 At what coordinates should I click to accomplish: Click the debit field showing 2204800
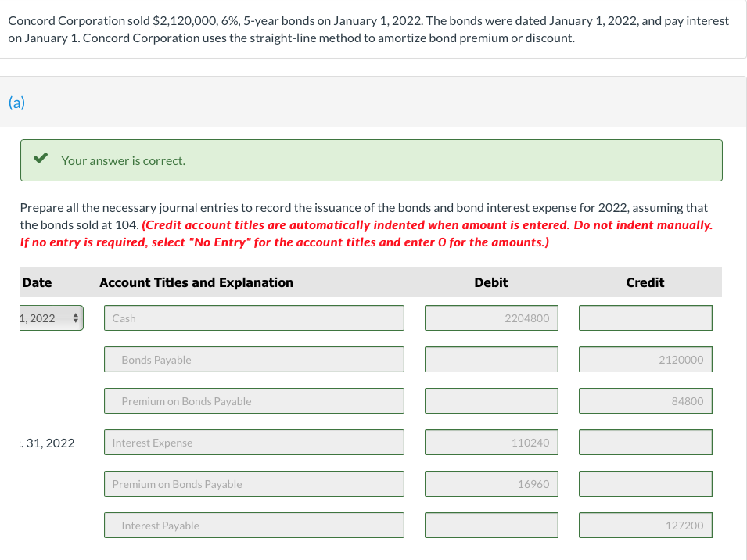point(491,318)
